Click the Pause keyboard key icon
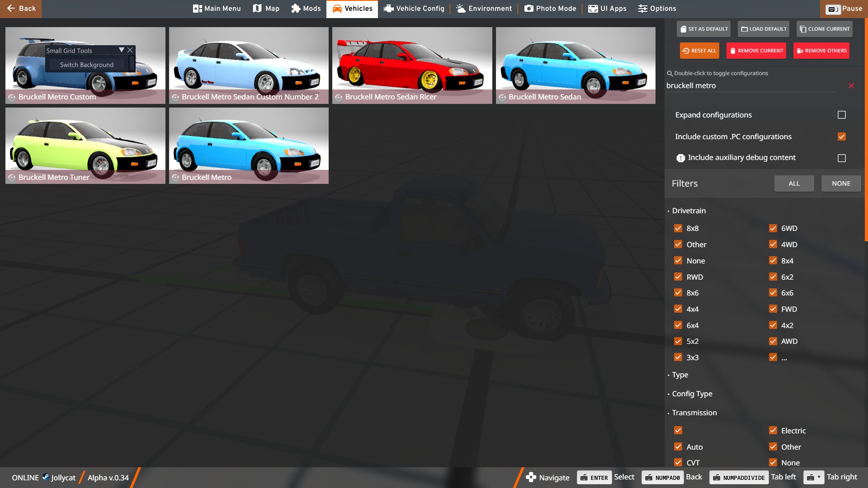Viewport: 868px width, 488px height. pos(833,9)
